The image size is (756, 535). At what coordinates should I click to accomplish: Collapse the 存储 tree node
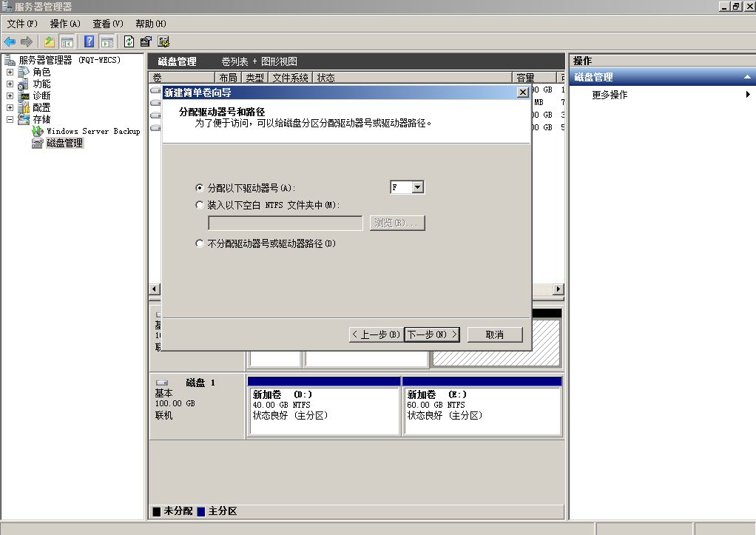(x=10, y=119)
